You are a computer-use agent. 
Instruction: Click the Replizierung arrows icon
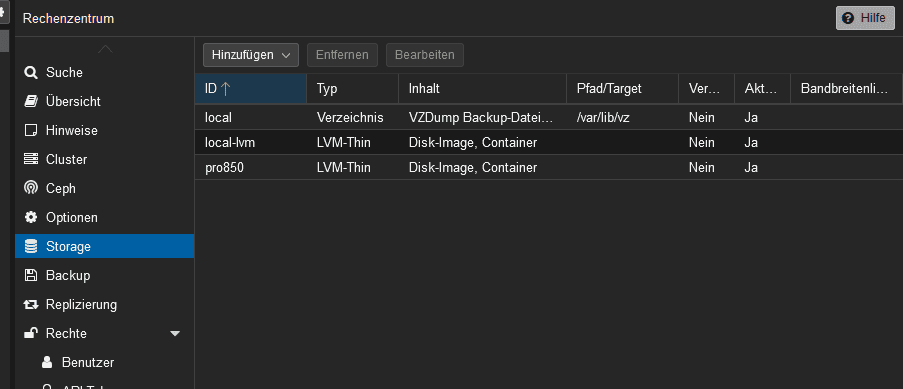coord(31,304)
